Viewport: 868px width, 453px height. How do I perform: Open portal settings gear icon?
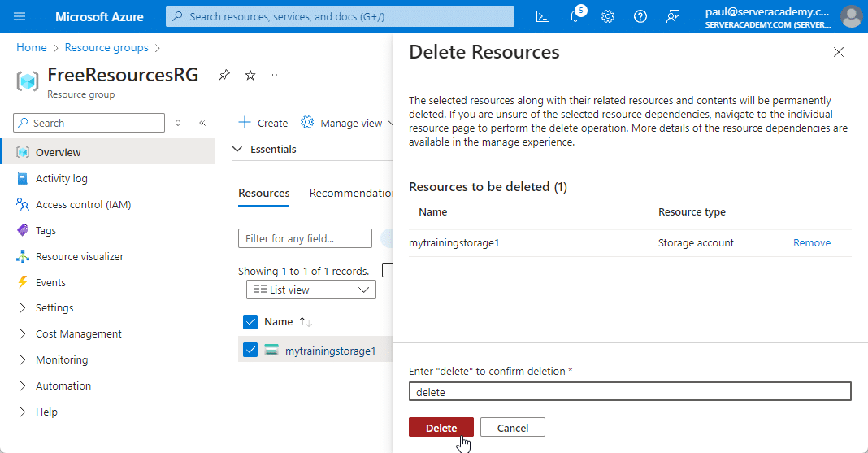coord(608,16)
